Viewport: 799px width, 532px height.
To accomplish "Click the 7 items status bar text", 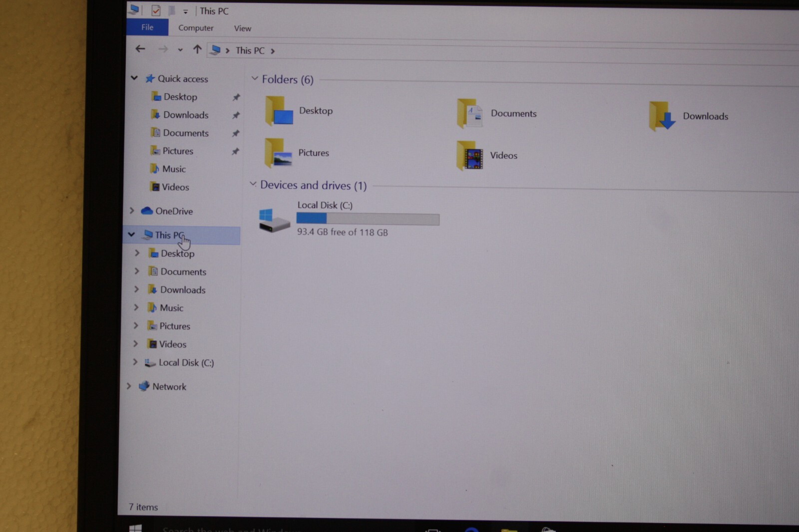I will coord(143,507).
